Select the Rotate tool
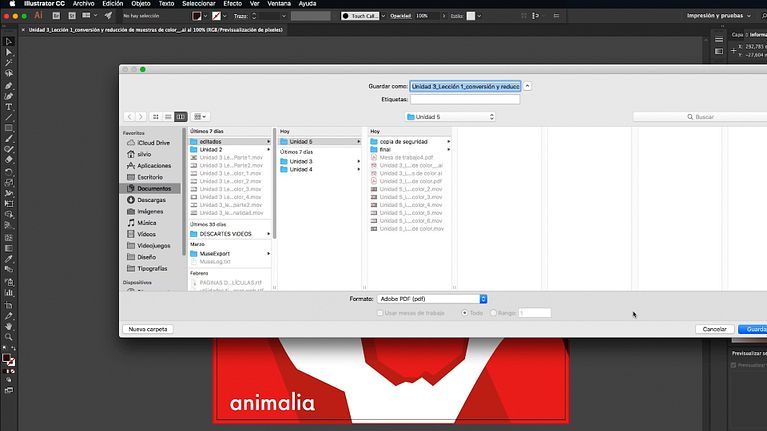The height and width of the screenshot is (431, 767). tap(8, 172)
